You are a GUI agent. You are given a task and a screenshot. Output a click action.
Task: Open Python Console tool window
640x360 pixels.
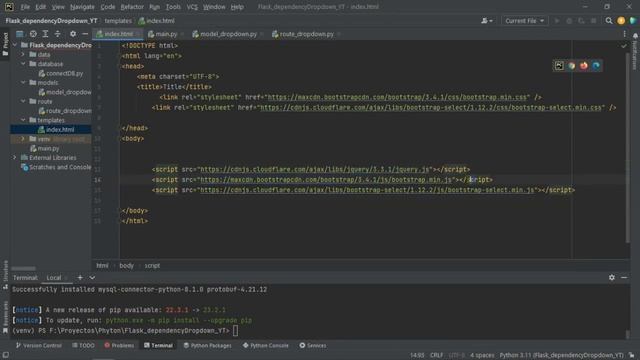tap(266, 345)
